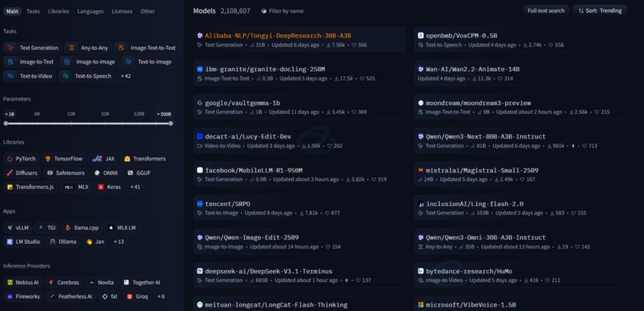Click the Nebius AI provider icon

click(x=10, y=283)
